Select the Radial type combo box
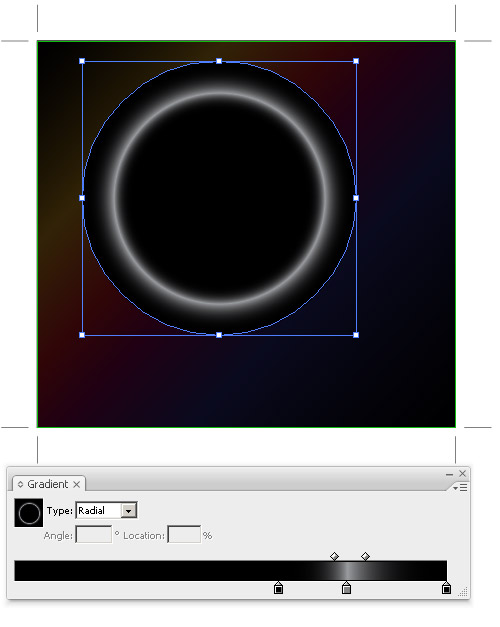Screen dimensions: 500x627 pos(106,511)
